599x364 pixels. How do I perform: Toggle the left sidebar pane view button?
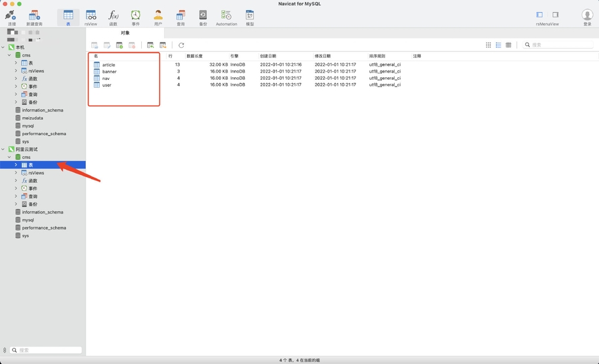coord(539,15)
